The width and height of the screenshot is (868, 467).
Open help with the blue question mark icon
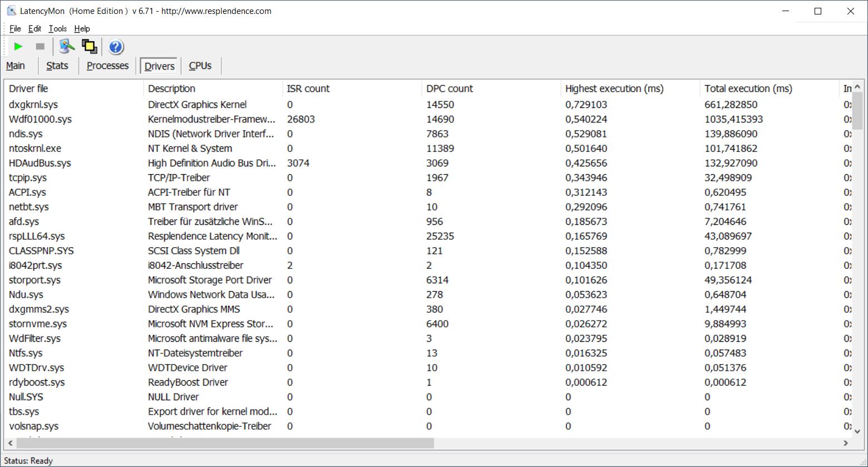[x=116, y=47]
